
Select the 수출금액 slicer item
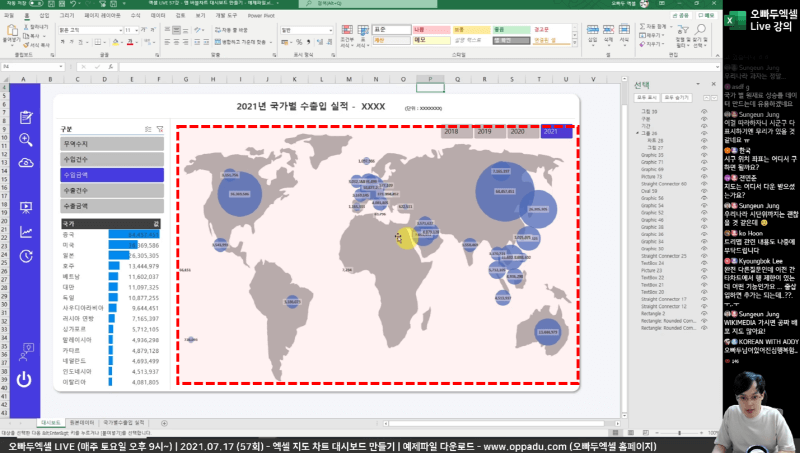pyautogui.click(x=111, y=205)
